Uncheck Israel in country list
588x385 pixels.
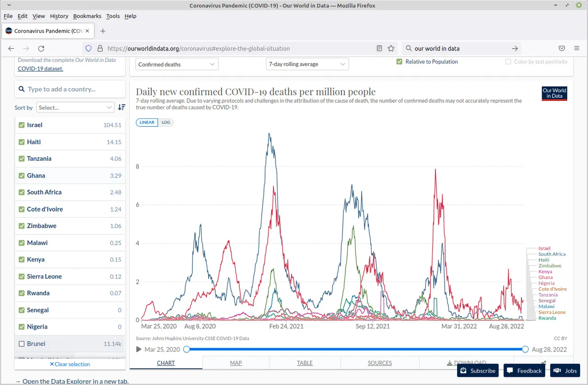click(x=21, y=125)
